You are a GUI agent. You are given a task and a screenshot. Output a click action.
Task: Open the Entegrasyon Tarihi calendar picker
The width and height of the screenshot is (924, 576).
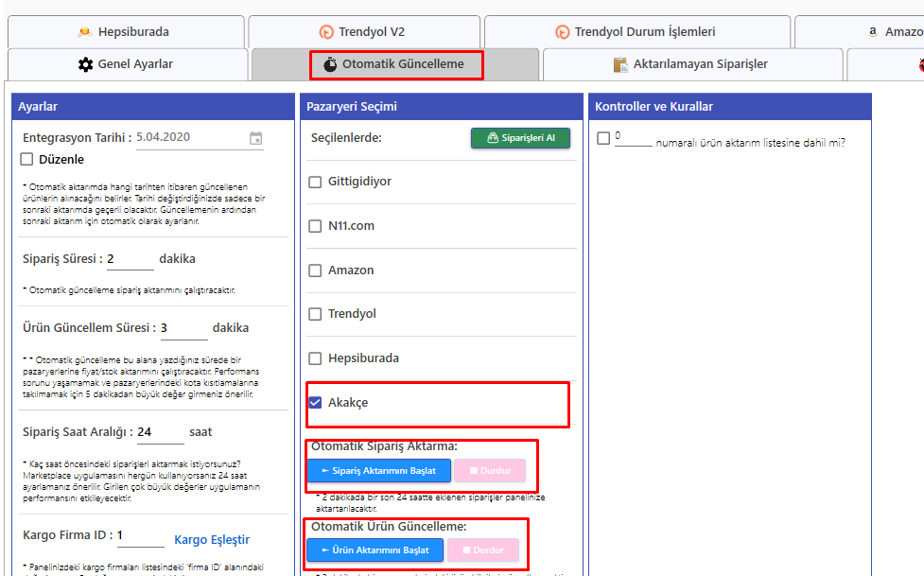[x=255, y=138]
